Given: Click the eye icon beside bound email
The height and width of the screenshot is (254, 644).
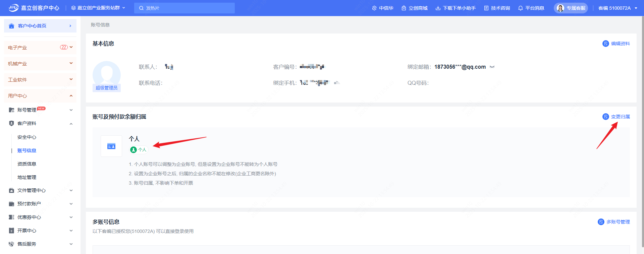Looking at the screenshot, I should [x=492, y=67].
